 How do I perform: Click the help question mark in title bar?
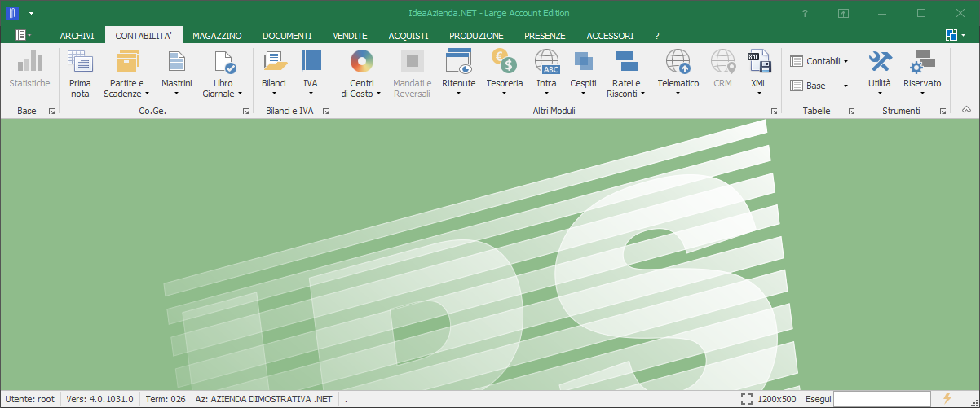[805, 13]
